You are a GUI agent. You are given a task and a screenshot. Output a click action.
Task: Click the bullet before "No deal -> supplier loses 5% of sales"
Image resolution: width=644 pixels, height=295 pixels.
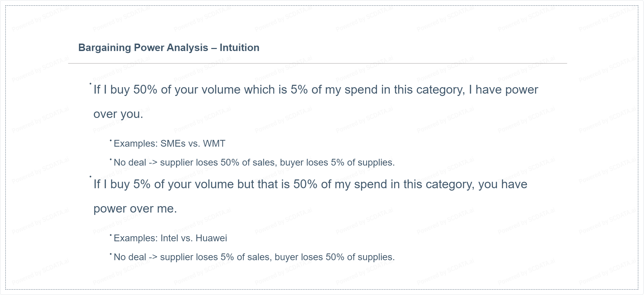pos(111,254)
